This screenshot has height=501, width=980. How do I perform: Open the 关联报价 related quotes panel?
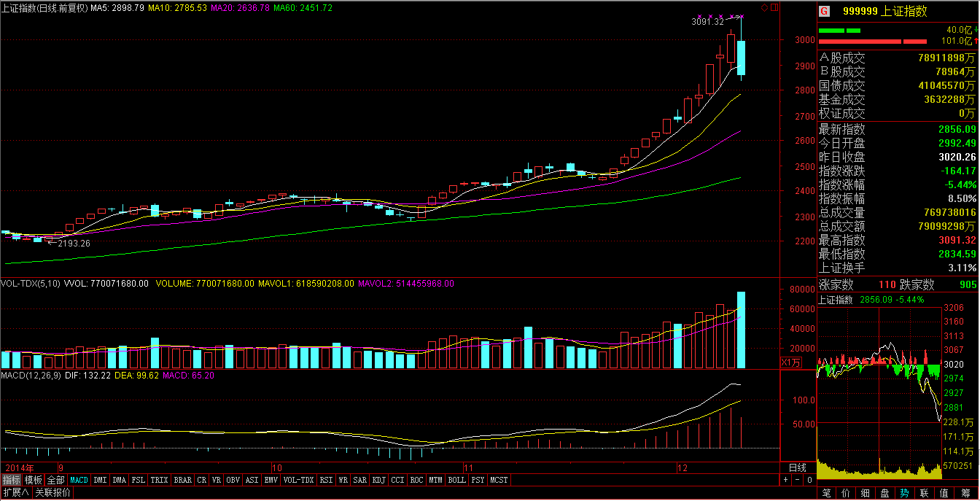click(x=53, y=493)
